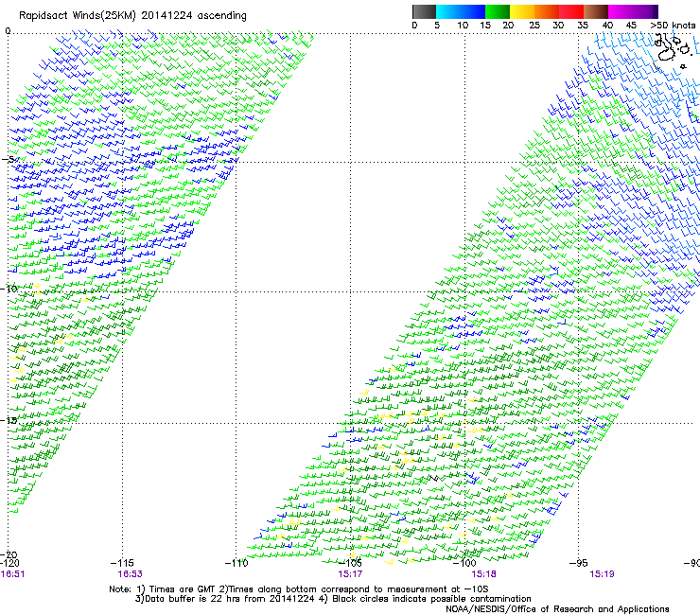Click the cyan 5-10 knots legend segment

coord(448,11)
